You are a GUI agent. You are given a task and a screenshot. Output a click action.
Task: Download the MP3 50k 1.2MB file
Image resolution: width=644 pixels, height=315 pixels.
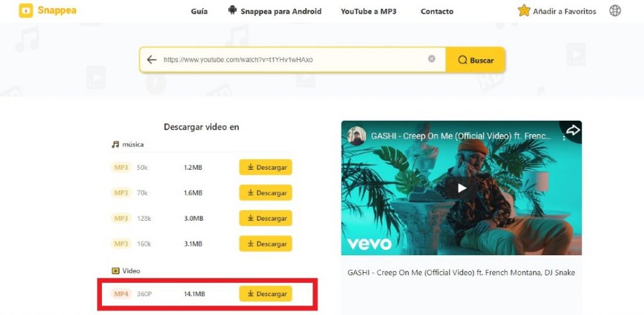coord(266,167)
